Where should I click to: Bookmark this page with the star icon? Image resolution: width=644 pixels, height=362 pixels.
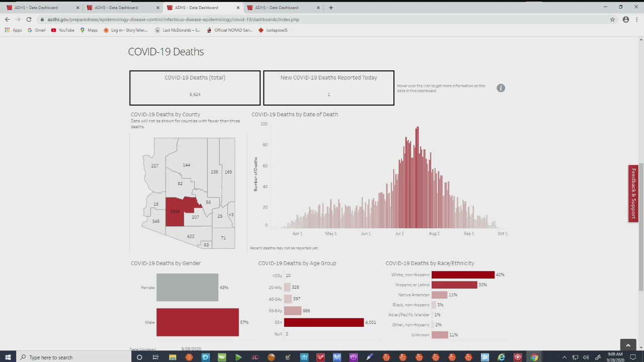coord(612,20)
